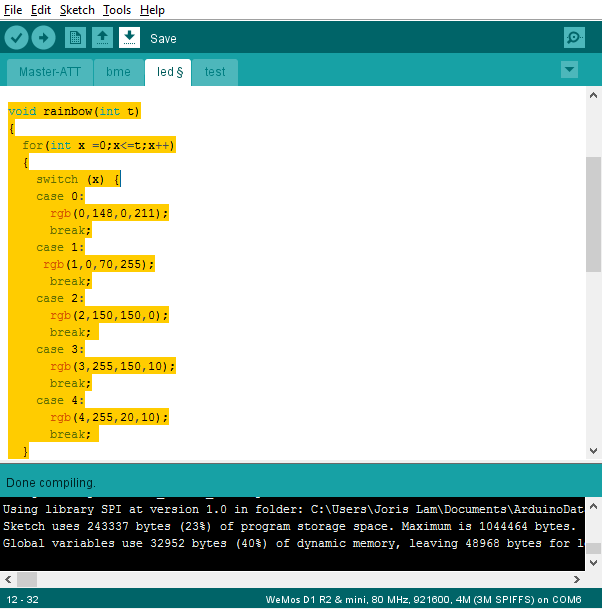
Task: Click the rgb(1,0,70,255); line
Action: point(99,264)
